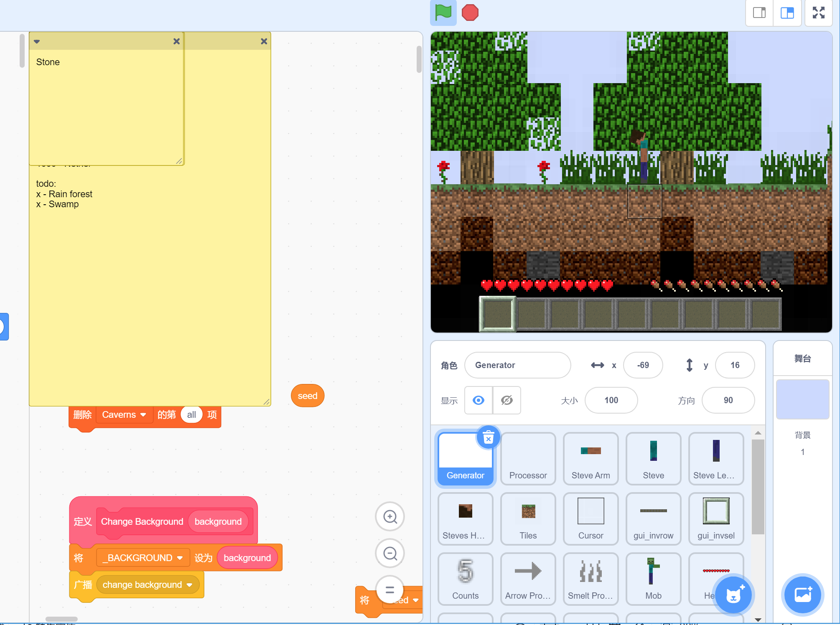Click the direction field 90
840x625 pixels.
point(728,400)
